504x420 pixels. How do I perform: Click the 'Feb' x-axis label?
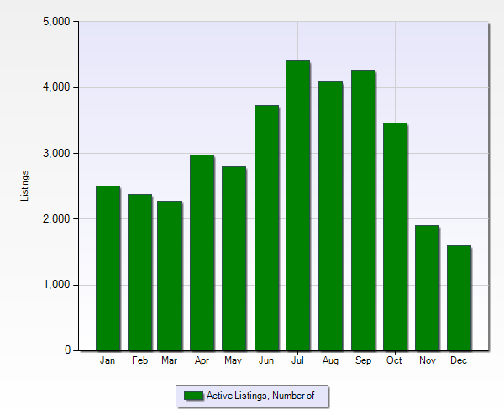(139, 360)
